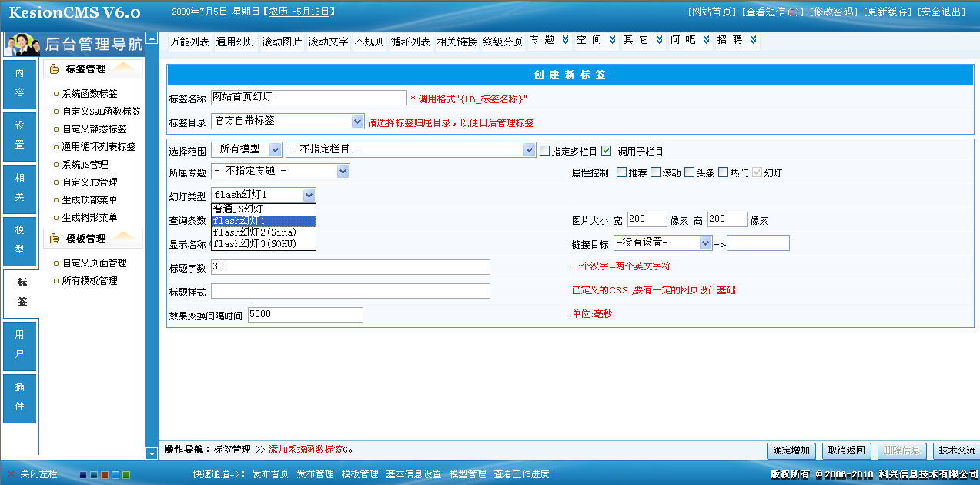This screenshot has width=980, height=485.
Task: Select the orange theme color swatch
Action: tap(105, 475)
